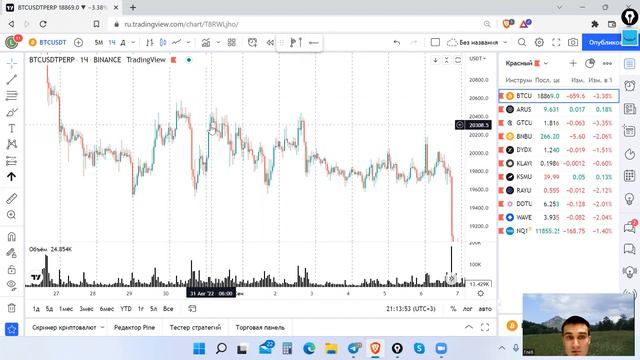This screenshot has height=360, width=640.
Task: Toggle magnet mode in left toolbar
Action: point(11,237)
